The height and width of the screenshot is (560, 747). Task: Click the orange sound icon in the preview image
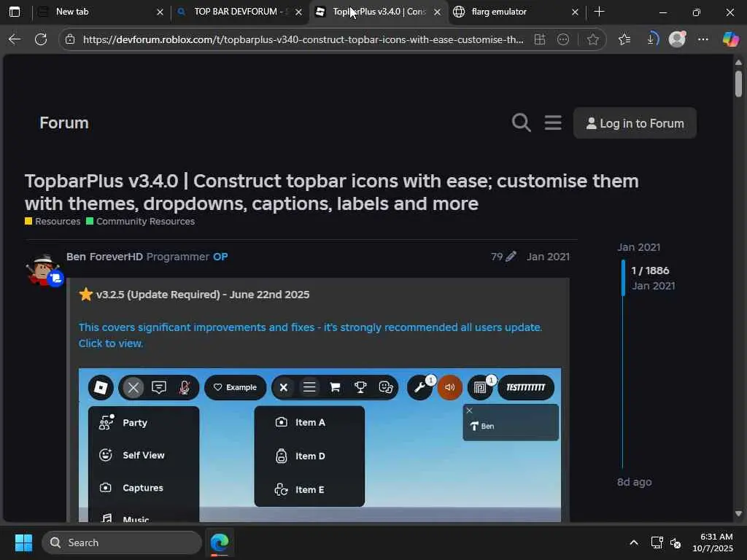(449, 387)
